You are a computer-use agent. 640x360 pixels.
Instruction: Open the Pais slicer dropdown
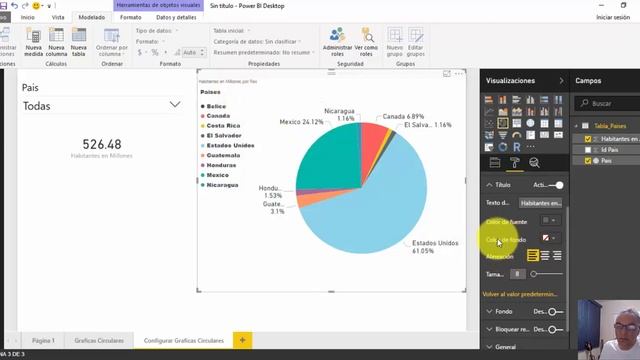point(175,105)
